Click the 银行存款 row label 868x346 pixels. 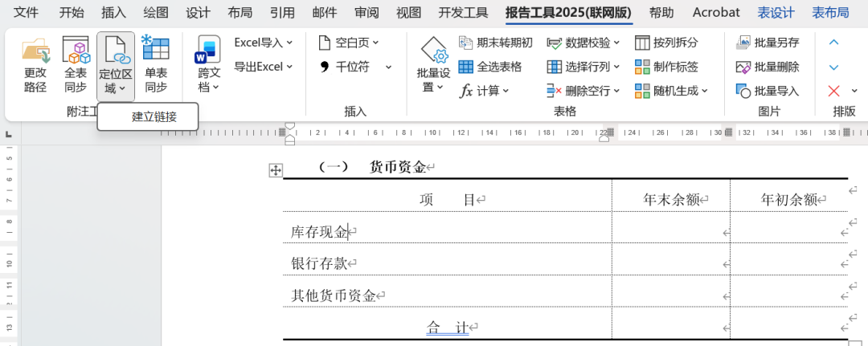(319, 263)
